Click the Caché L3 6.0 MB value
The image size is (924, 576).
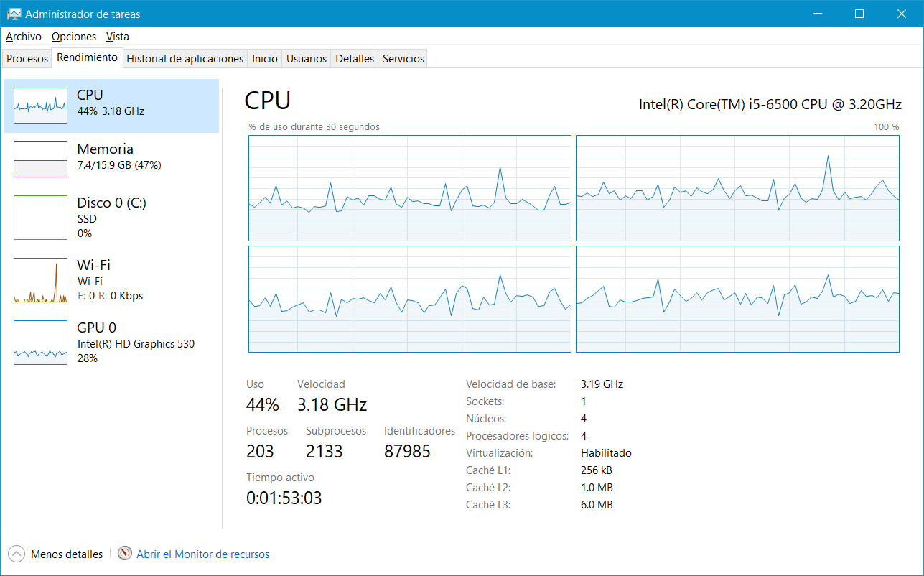click(597, 505)
